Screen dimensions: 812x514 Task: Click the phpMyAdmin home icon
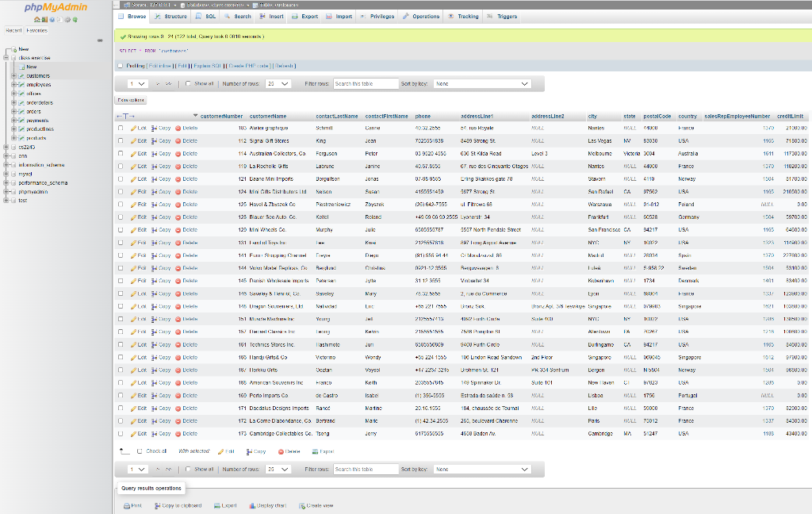36,20
